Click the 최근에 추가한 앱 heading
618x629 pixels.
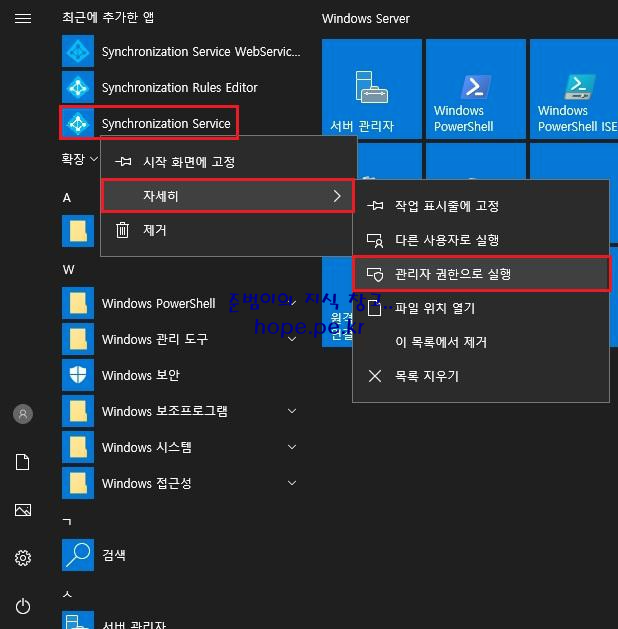coord(108,17)
